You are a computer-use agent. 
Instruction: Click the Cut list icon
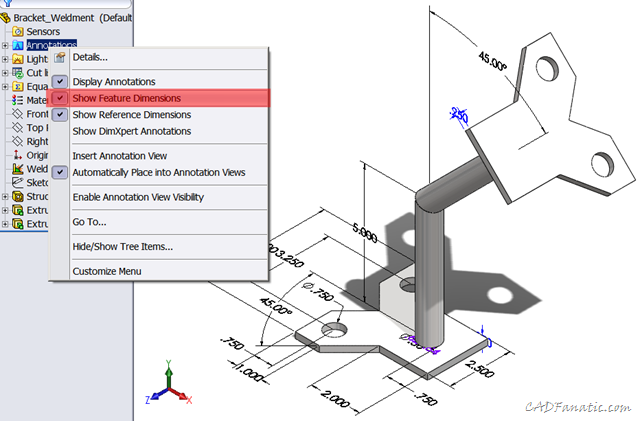(18, 73)
